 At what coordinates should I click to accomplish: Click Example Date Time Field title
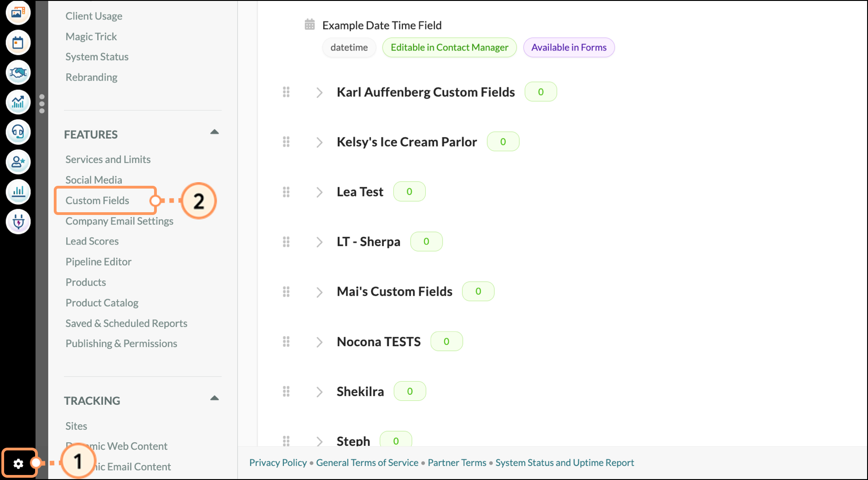pyautogui.click(x=382, y=25)
